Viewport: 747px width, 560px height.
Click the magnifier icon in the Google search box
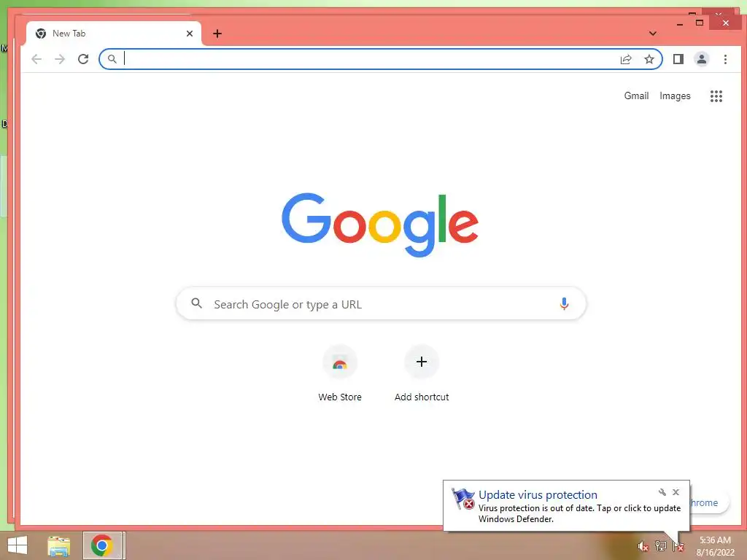coord(196,303)
